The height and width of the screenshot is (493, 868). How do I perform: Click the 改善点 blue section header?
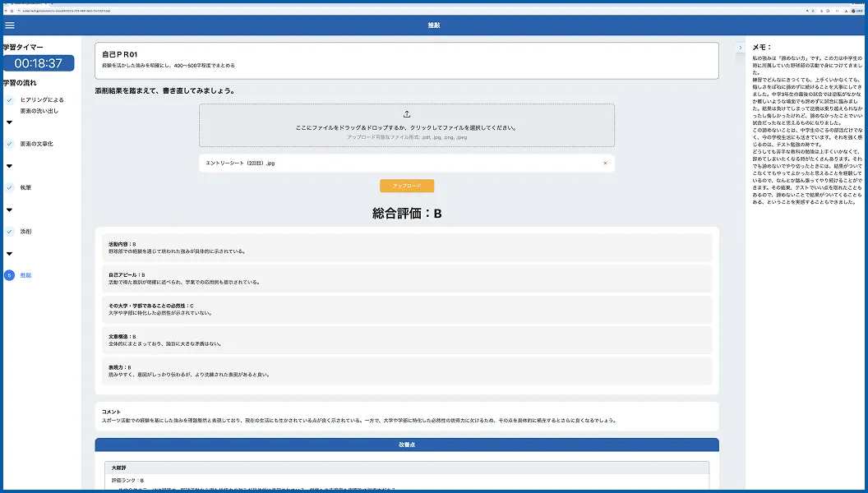[407, 445]
